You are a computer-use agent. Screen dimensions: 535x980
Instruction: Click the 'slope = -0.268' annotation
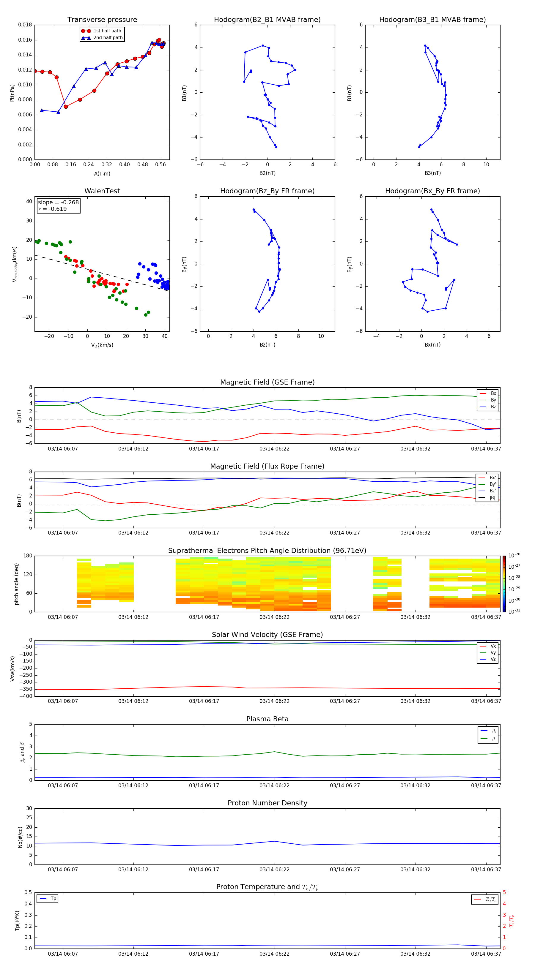point(58,203)
